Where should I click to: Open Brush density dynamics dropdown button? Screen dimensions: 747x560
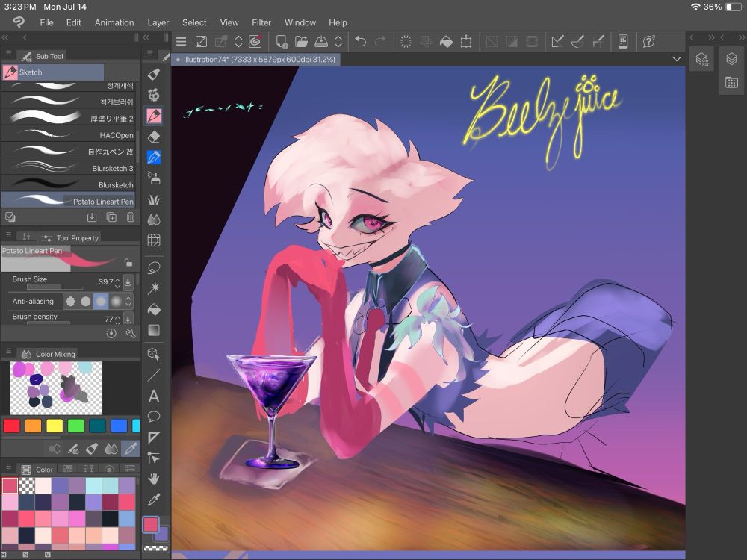(x=128, y=319)
